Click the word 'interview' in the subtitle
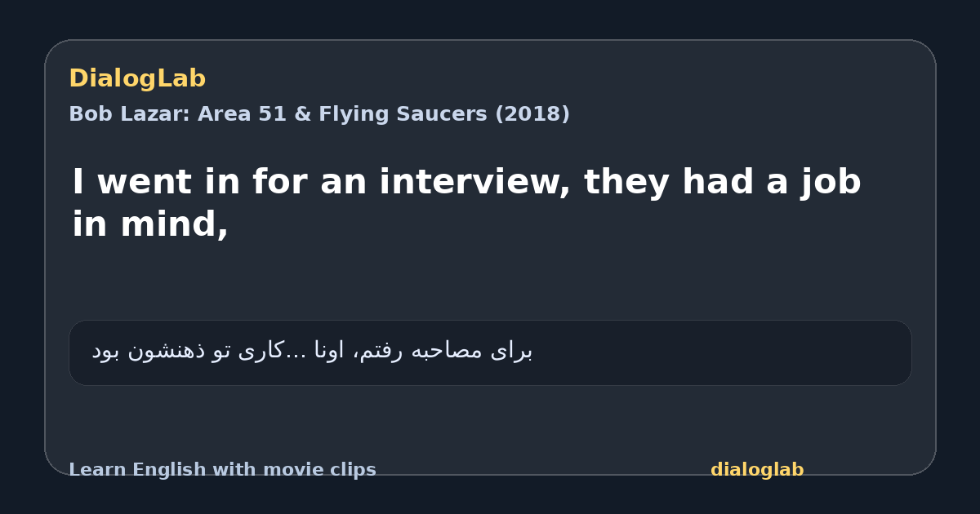 tap(474, 183)
